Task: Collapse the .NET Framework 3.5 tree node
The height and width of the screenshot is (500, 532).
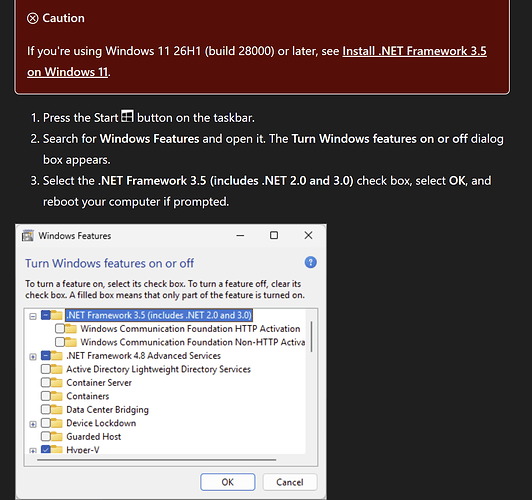Action: (33, 316)
